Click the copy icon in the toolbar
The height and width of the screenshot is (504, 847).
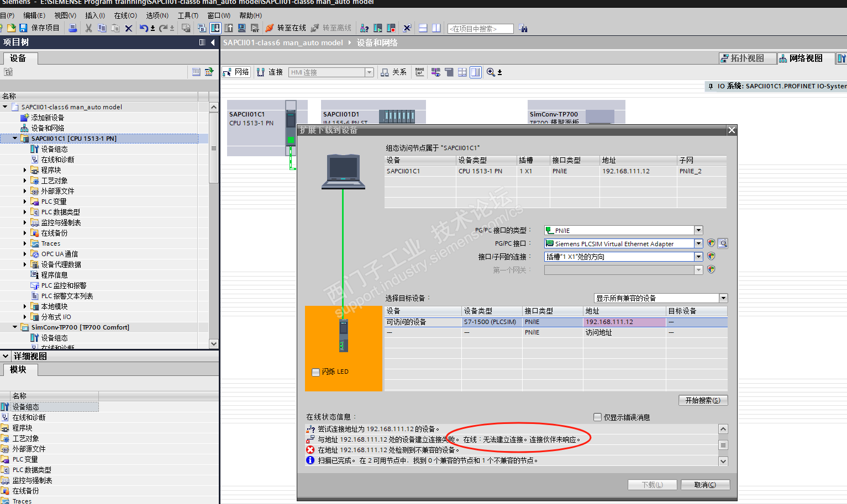click(102, 28)
